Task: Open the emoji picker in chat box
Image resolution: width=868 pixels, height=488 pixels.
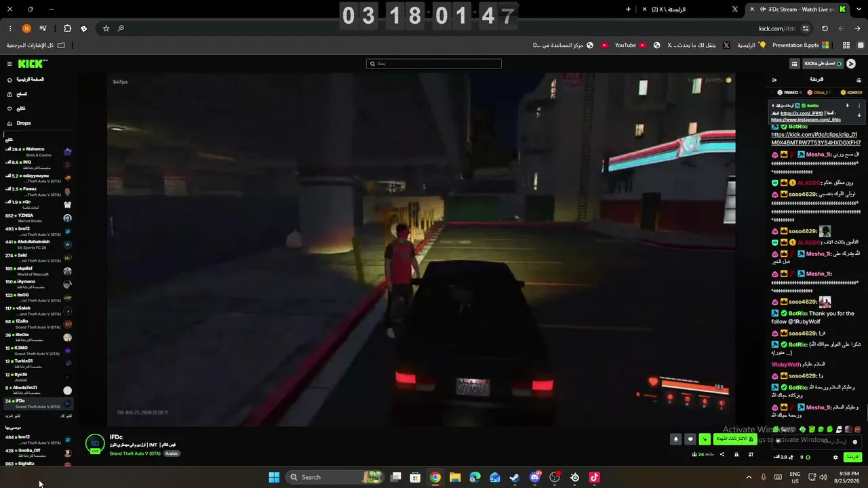Action: tap(854, 442)
